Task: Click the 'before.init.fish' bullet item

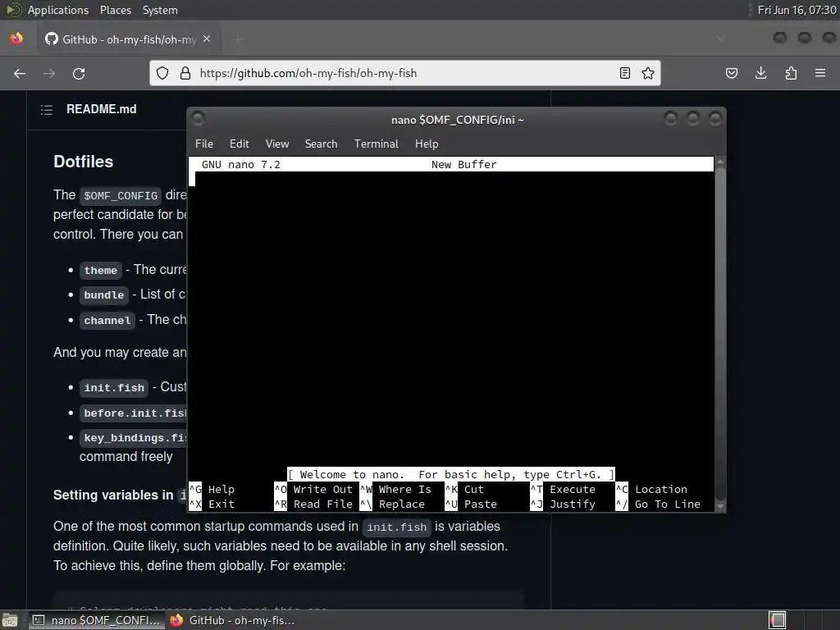Action: 134,413
